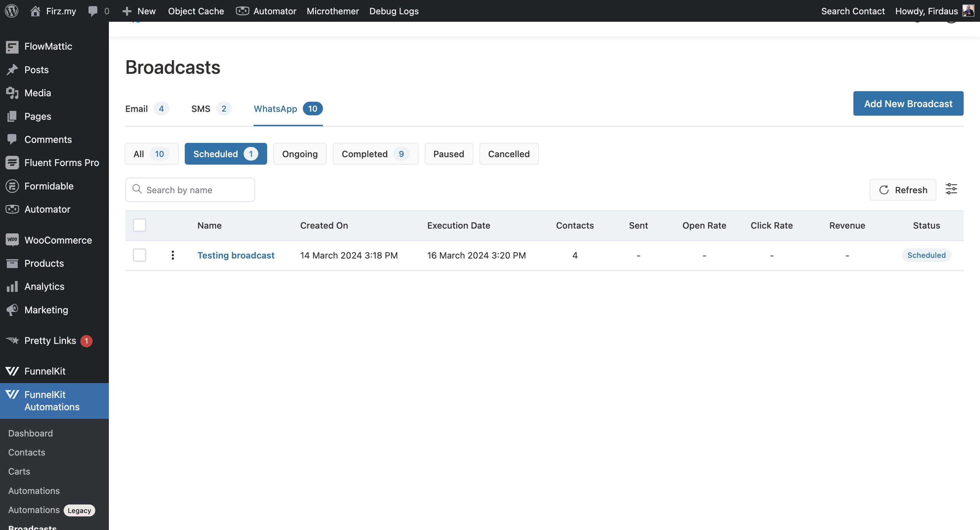Click the Created On column header
Image resolution: width=980 pixels, height=530 pixels.
[324, 225]
